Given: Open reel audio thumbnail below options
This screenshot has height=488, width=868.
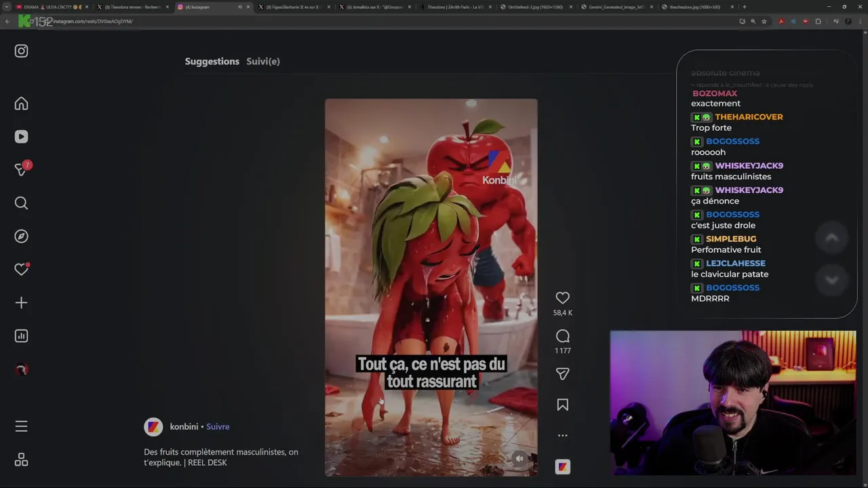Looking at the screenshot, I should tap(562, 467).
